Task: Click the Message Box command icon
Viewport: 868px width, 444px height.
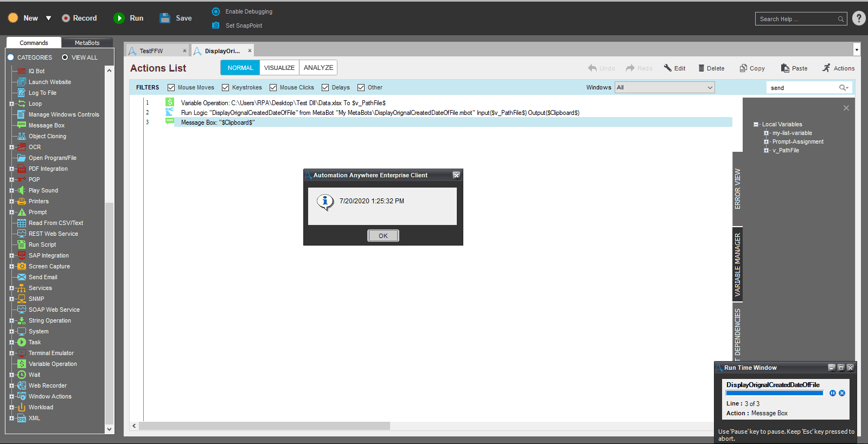Action: coord(22,125)
